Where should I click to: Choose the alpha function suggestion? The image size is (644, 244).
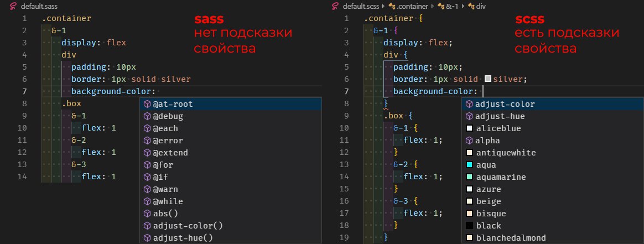tap(553, 141)
